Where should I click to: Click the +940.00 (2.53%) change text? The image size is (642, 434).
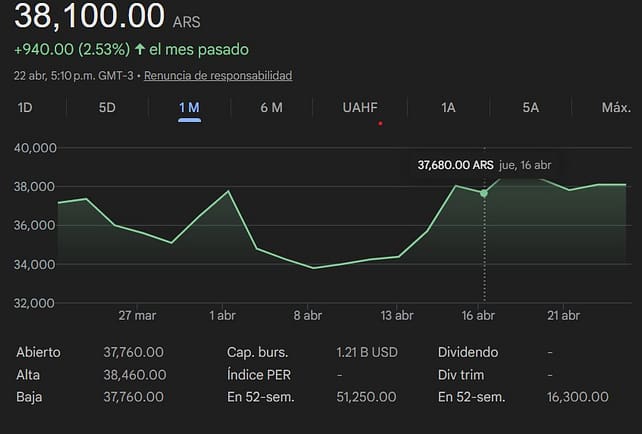[70, 49]
